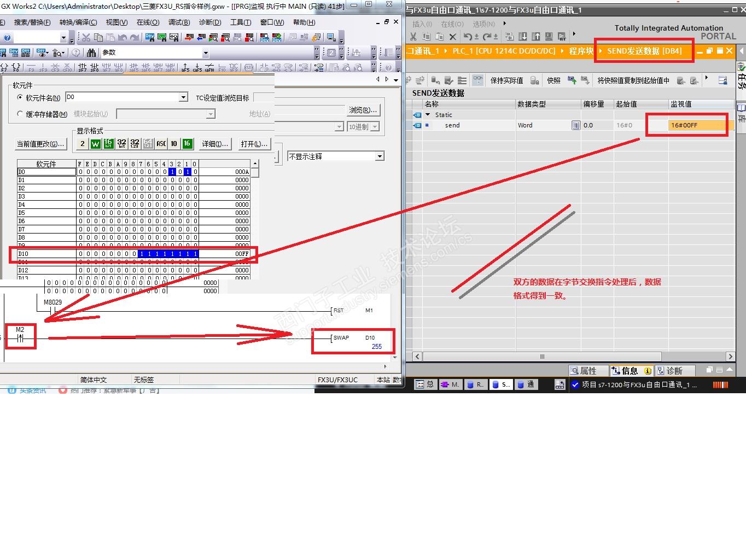Expand the TIA Portal toolbar overflow arrow

point(574,34)
